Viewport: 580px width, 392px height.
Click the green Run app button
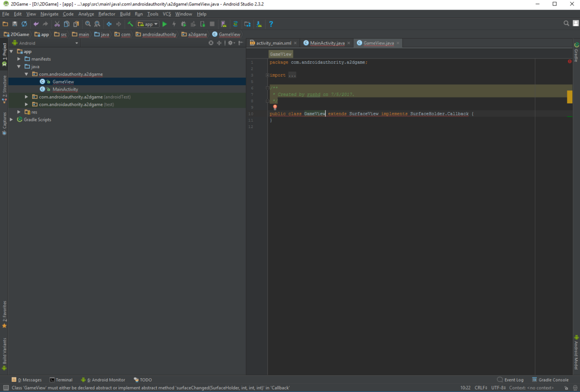pos(165,24)
